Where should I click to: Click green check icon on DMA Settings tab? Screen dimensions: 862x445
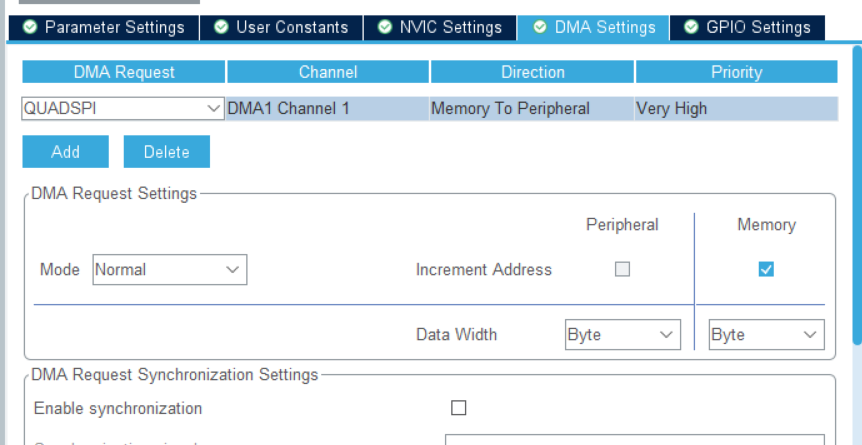(x=540, y=27)
